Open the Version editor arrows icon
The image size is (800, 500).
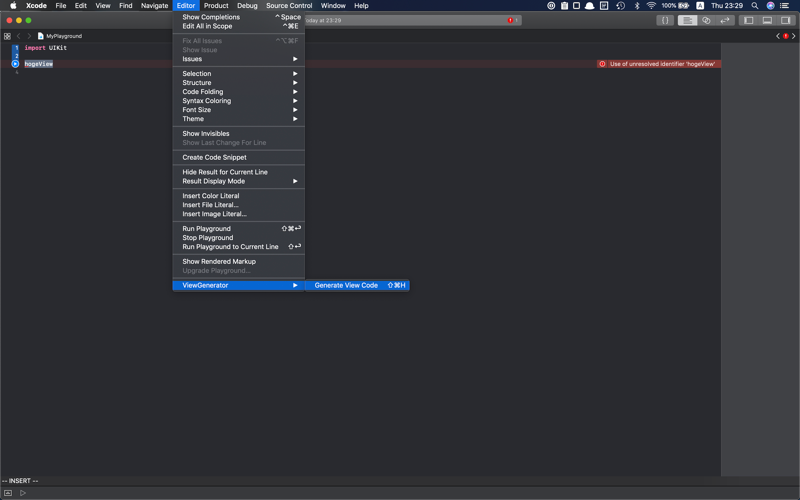(724, 20)
